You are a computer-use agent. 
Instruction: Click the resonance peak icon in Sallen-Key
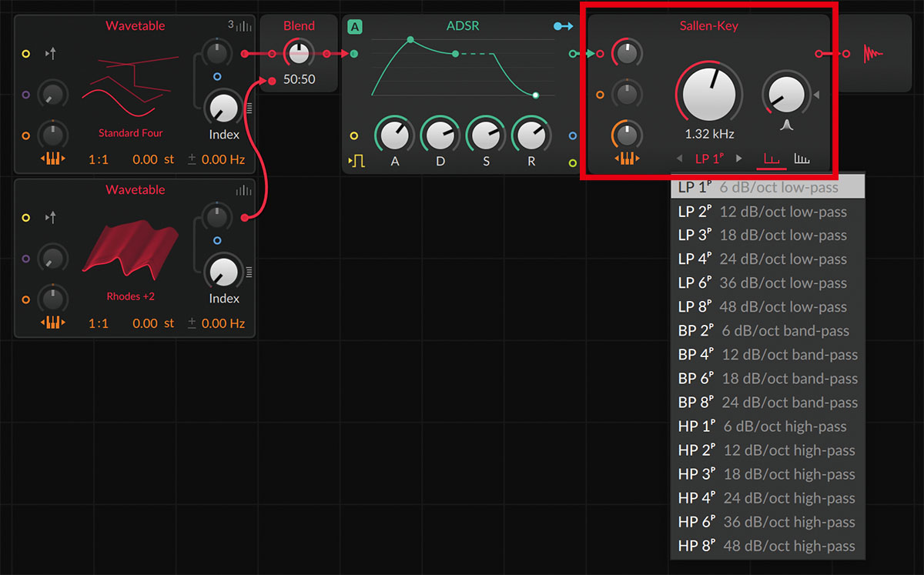tap(786, 125)
